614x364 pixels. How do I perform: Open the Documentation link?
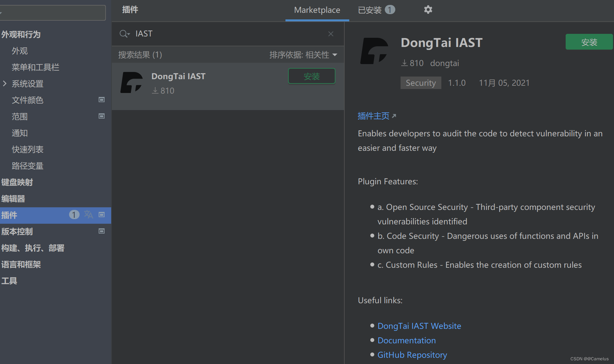coord(406,340)
